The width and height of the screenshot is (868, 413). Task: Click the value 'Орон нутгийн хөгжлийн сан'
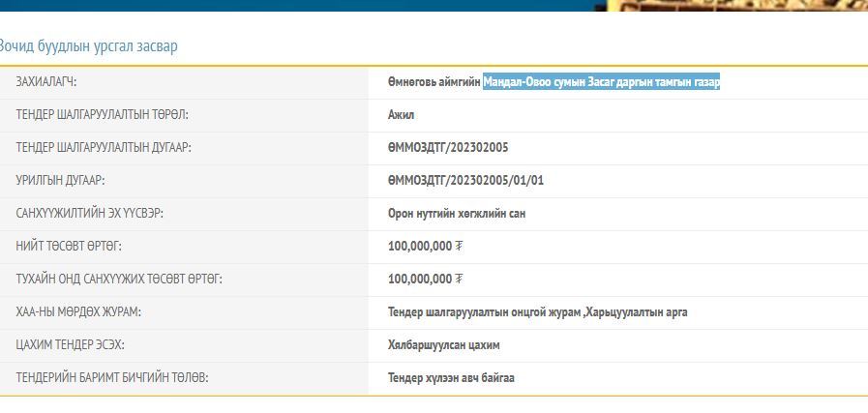tap(457, 214)
